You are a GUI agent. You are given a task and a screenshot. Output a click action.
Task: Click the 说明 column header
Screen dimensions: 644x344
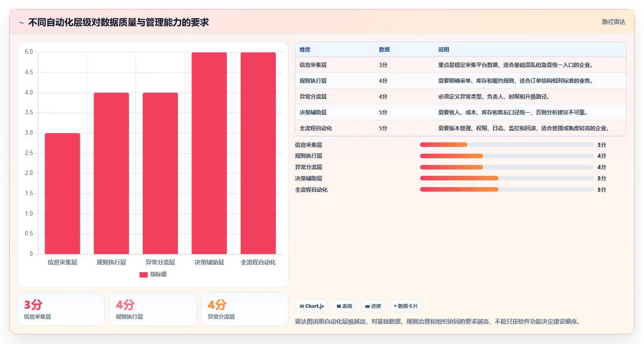pyautogui.click(x=443, y=50)
